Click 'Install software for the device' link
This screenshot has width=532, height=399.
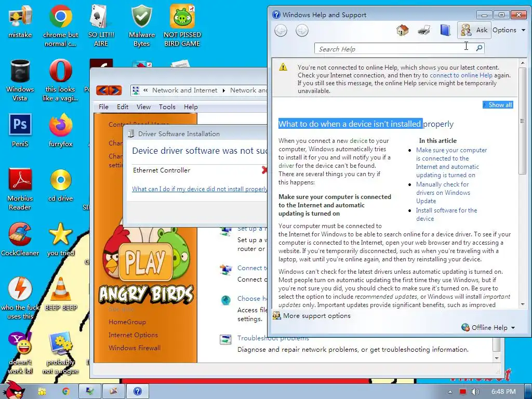(x=446, y=215)
